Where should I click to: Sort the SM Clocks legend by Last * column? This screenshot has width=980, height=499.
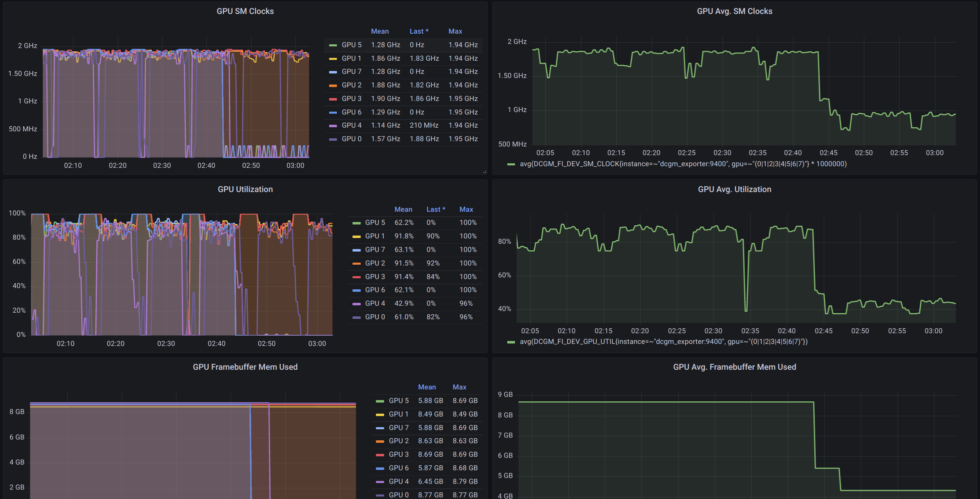pos(419,31)
